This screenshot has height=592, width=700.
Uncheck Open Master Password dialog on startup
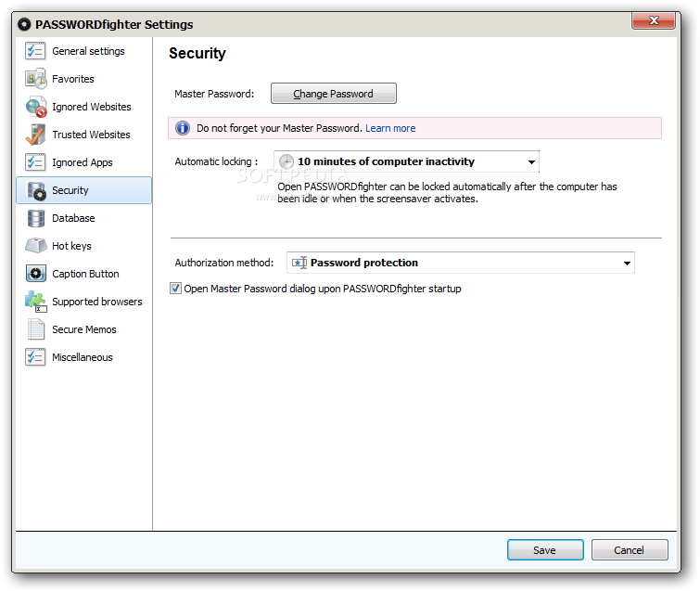coord(175,289)
